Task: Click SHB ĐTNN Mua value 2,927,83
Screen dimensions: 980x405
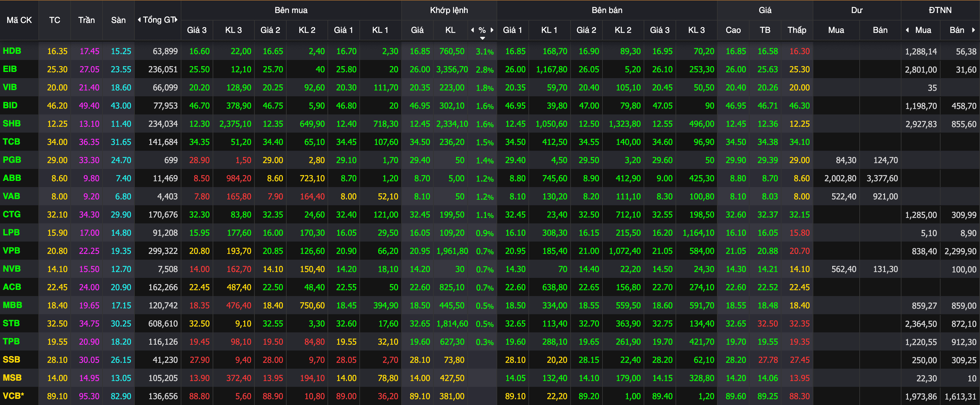Action: 921,124
